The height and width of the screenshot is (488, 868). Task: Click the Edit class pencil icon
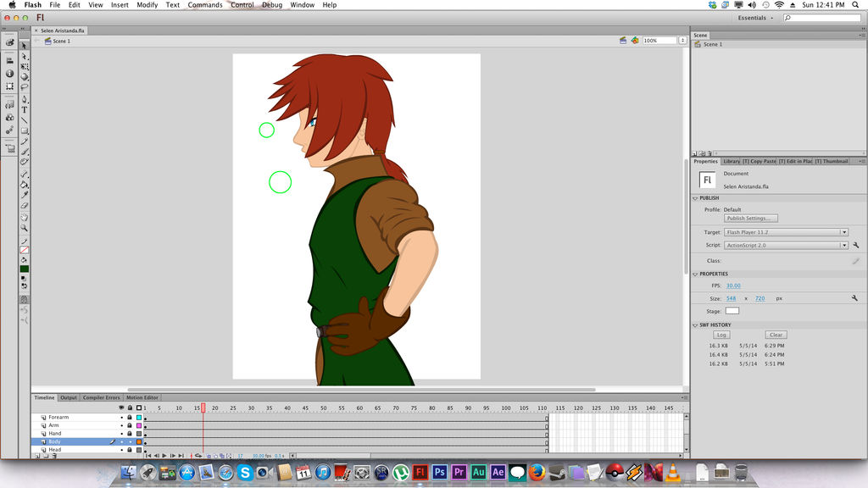[x=856, y=261]
